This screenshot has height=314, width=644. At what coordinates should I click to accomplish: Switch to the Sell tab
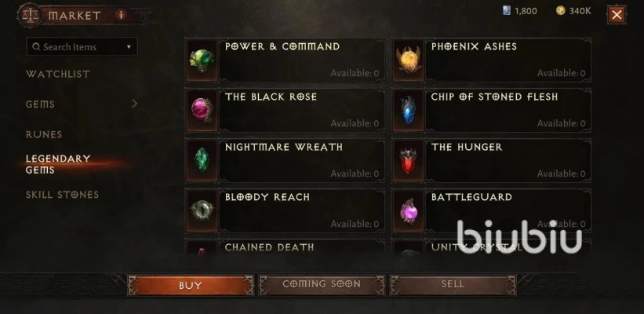(x=453, y=284)
